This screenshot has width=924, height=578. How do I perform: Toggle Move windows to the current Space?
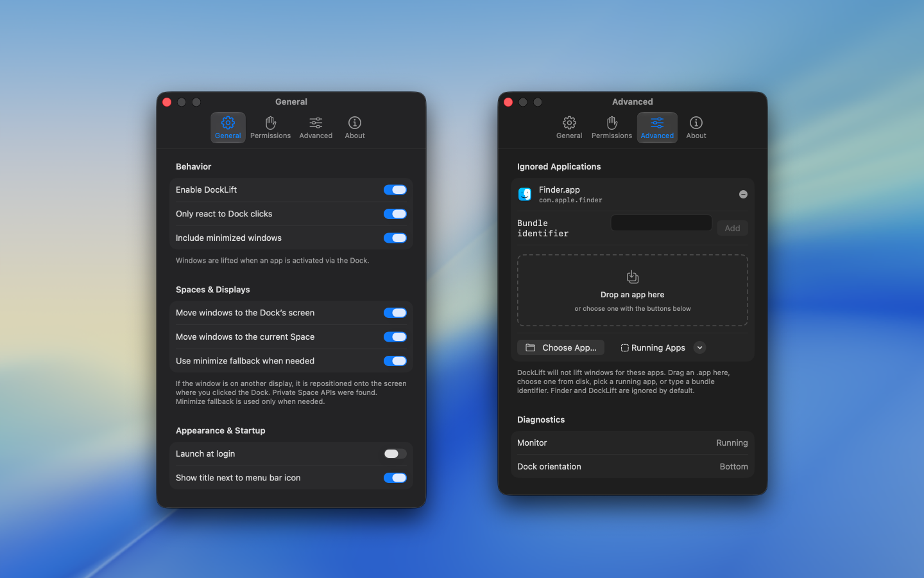click(395, 337)
